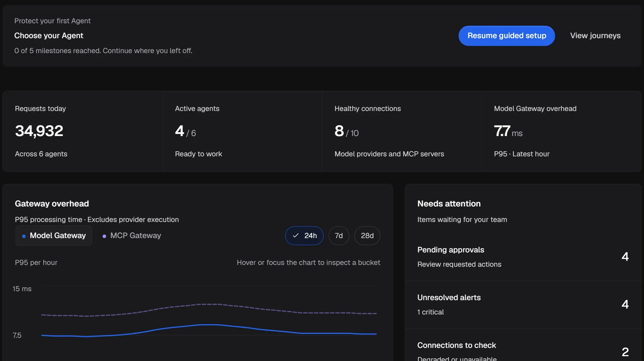Viewport: 644px width, 361px height.
Task: Select the 24h time range
Action: tap(304, 236)
